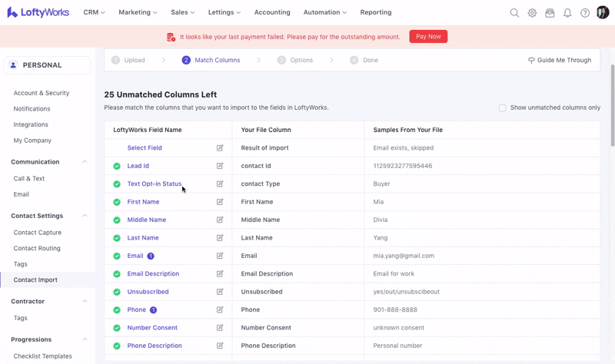Open the Reporting menu item

[x=375, y=12]
